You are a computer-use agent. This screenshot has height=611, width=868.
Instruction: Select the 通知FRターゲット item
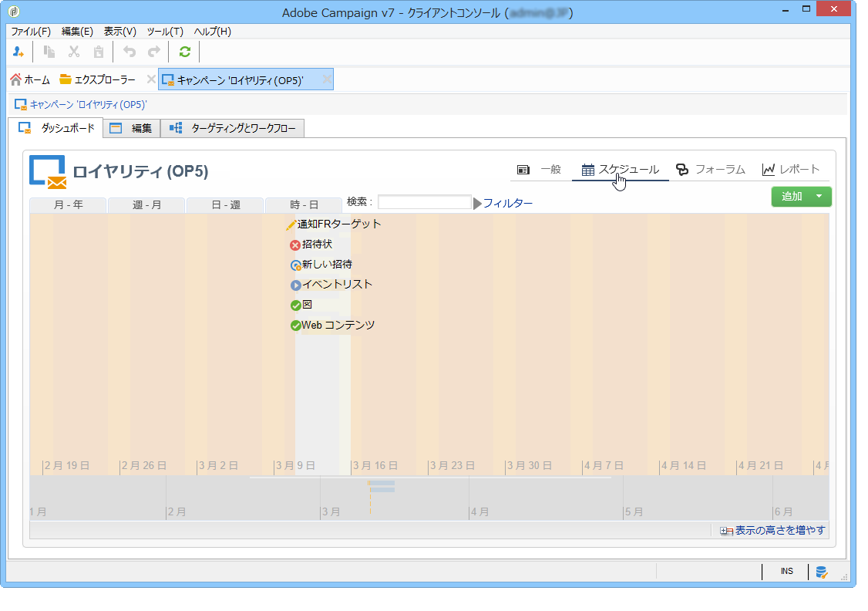pyautogui.click(x=339, y=224)
